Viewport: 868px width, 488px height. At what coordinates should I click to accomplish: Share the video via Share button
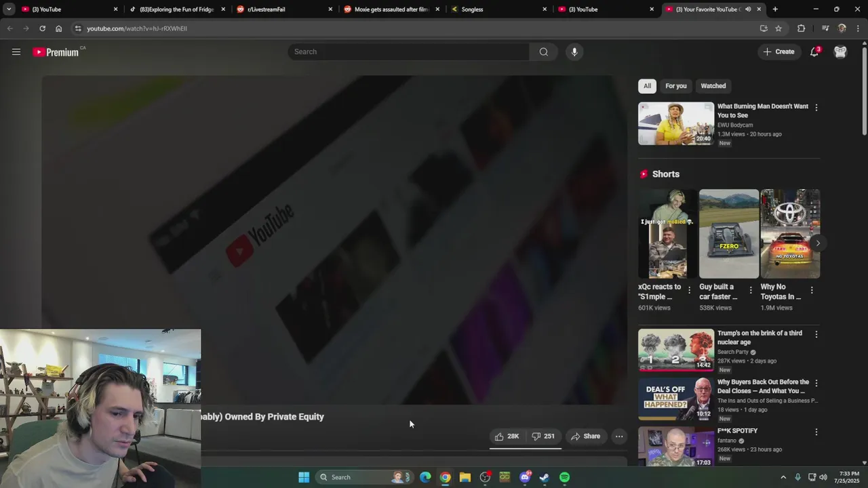586,436
